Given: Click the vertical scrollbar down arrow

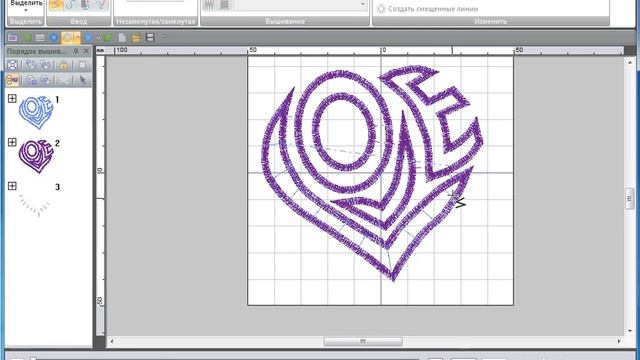Looking at the screenshot, I should [630, 330].
